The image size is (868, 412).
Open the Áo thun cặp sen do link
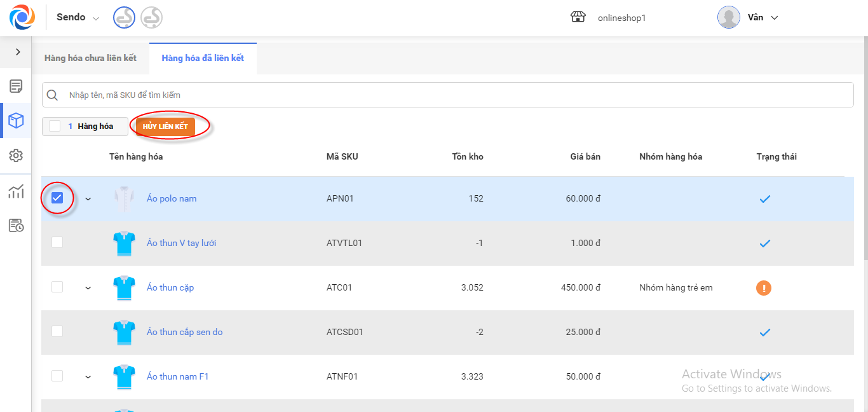click(x=184, y=332)
